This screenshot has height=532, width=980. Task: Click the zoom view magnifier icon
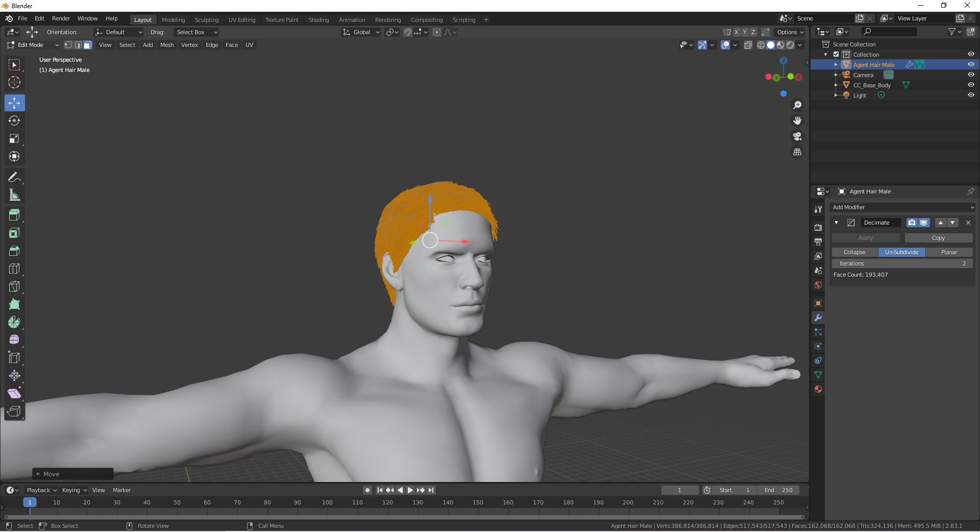click(797, 105)
